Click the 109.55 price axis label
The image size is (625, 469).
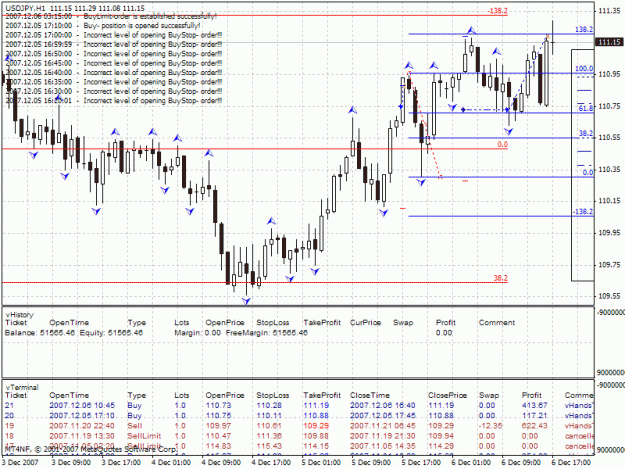(x=609, y=296)
